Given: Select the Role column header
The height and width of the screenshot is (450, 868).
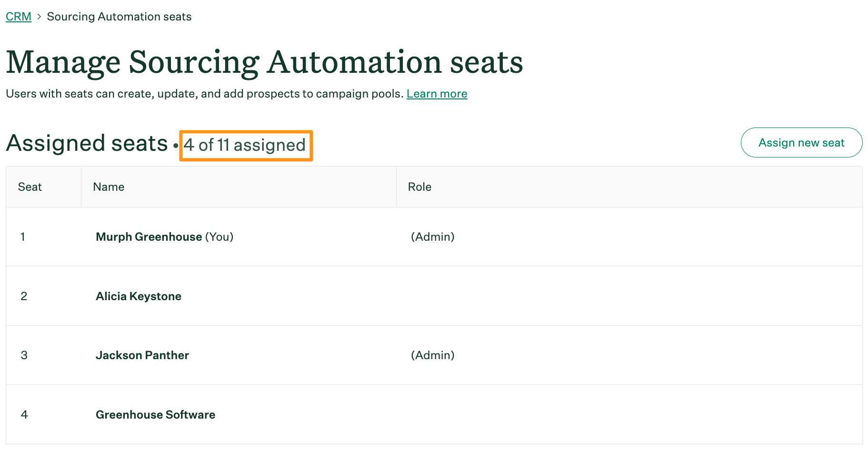Looking at the screenshot, I should pyautogui.click(x=419, y=186).
